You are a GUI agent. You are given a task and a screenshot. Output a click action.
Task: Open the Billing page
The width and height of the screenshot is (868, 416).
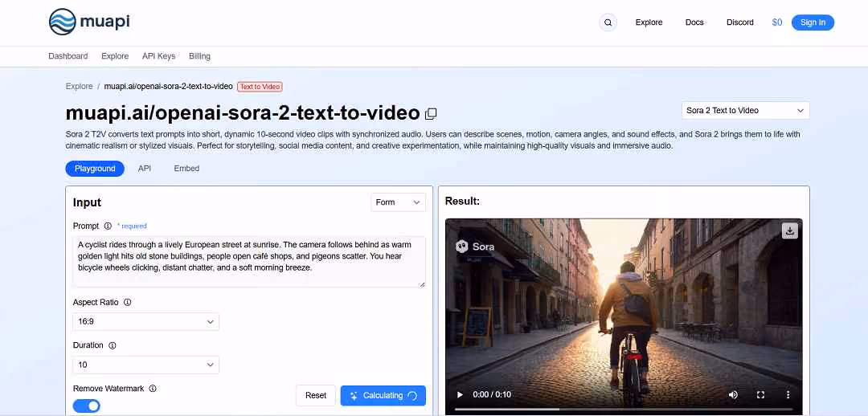(x=199, y=56)
